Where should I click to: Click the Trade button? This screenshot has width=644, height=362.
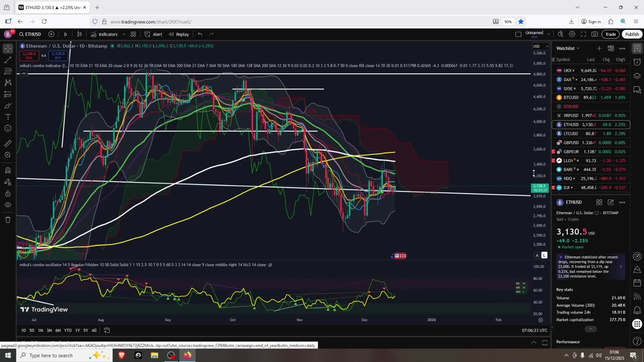pos(610,34)
